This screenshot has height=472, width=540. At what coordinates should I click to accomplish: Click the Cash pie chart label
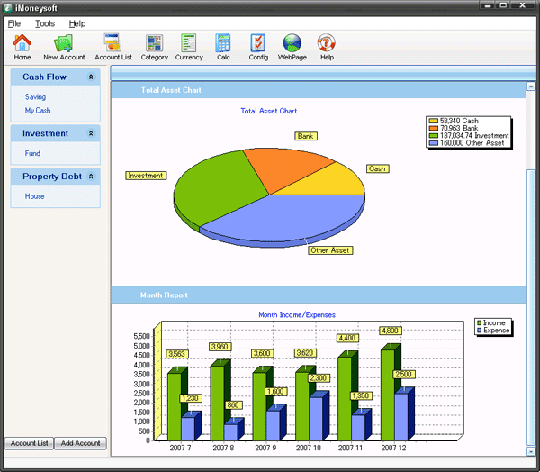click(377, 169)
